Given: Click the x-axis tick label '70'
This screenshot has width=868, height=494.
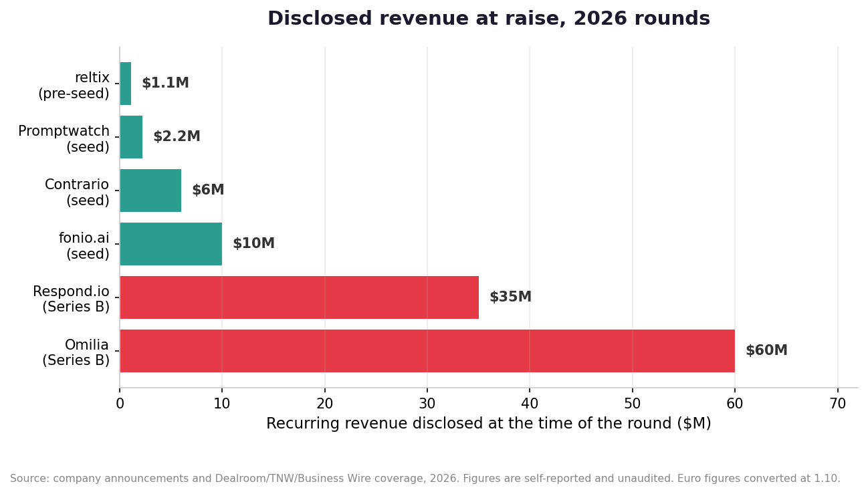Looking at the screenshot, I should coord(838,404).
